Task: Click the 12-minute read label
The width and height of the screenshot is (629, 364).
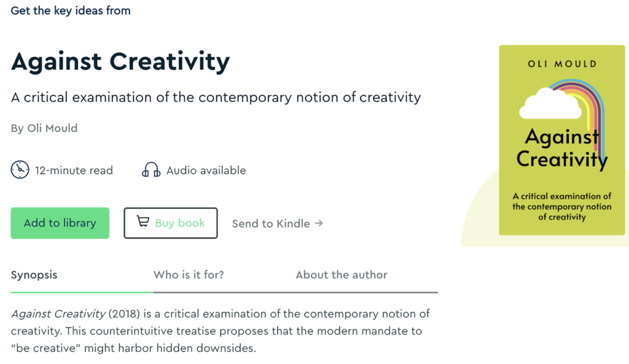Action: (x=74, y=171)
